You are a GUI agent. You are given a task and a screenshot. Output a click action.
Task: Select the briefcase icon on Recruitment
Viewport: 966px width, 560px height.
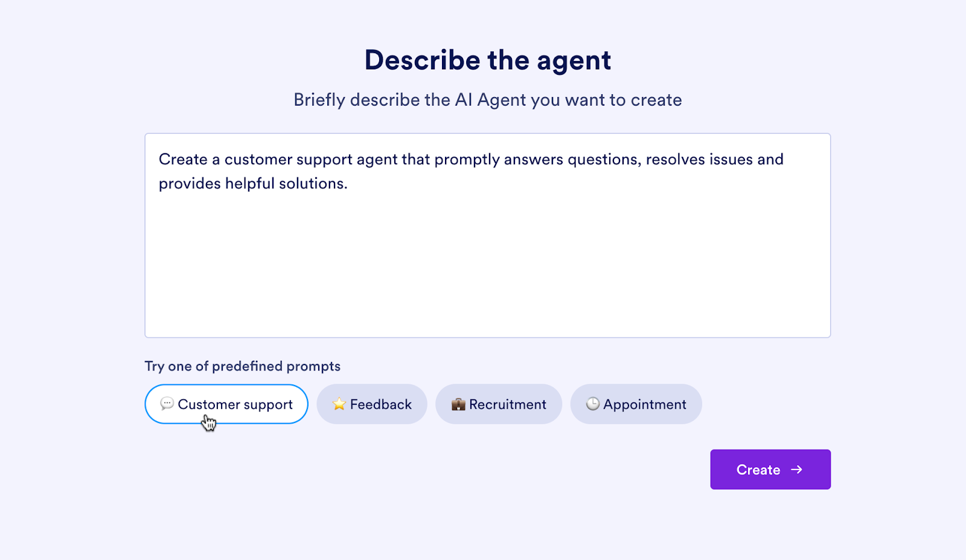459,404
